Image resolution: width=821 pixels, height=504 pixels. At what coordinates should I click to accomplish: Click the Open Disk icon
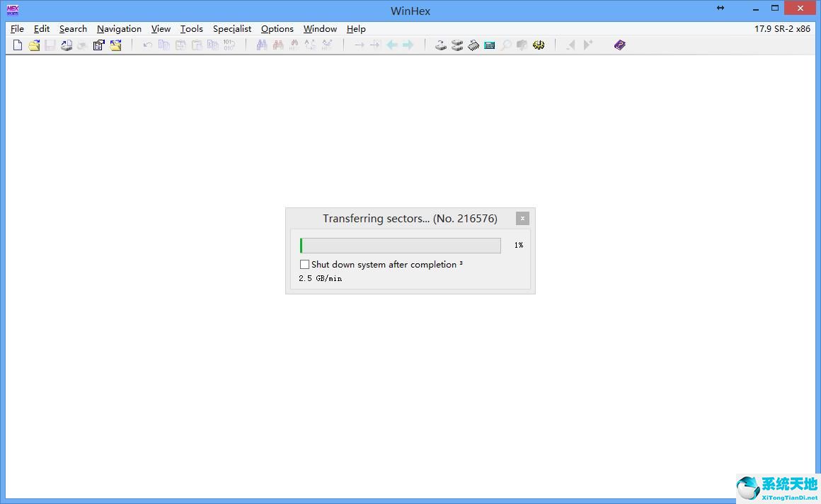[x=440, y=45]
